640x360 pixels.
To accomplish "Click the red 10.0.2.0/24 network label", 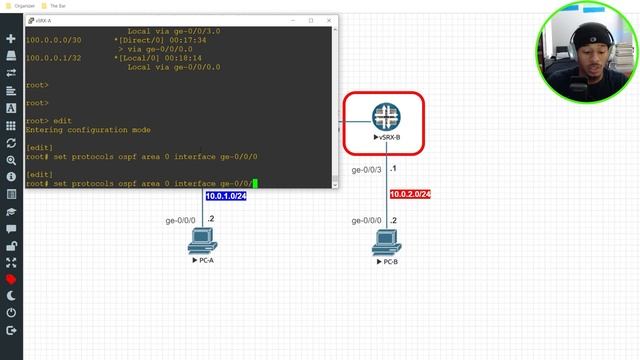I will [410, 194].
